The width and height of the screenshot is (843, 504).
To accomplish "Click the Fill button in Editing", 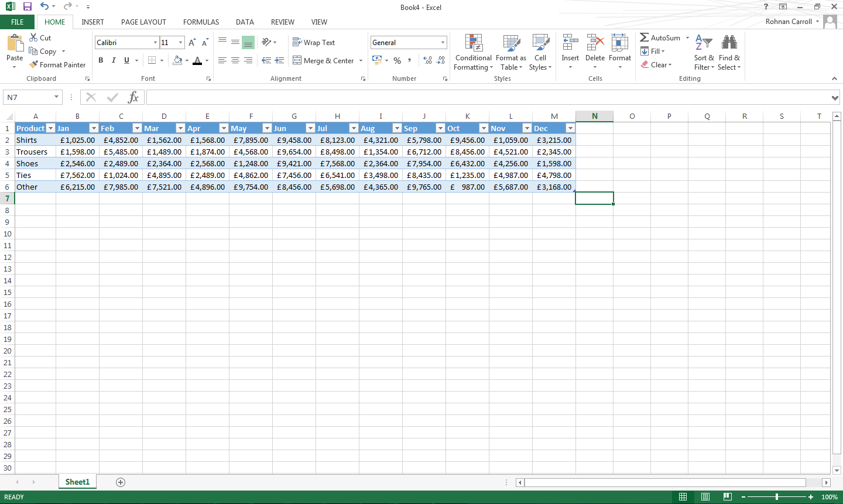I will [653, 52].
